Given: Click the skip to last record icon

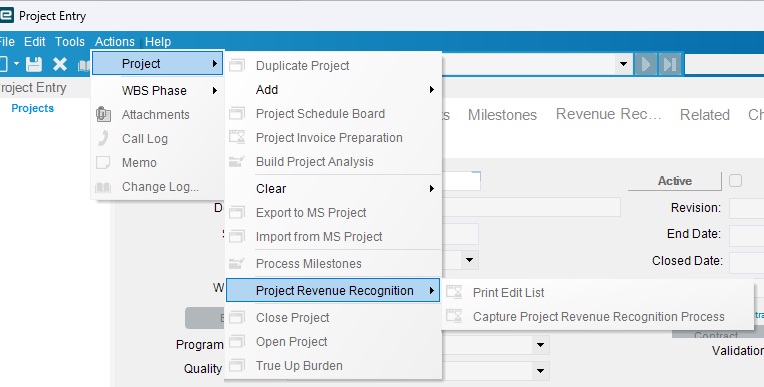Looking at the screenshot, I should click(670, 64).
